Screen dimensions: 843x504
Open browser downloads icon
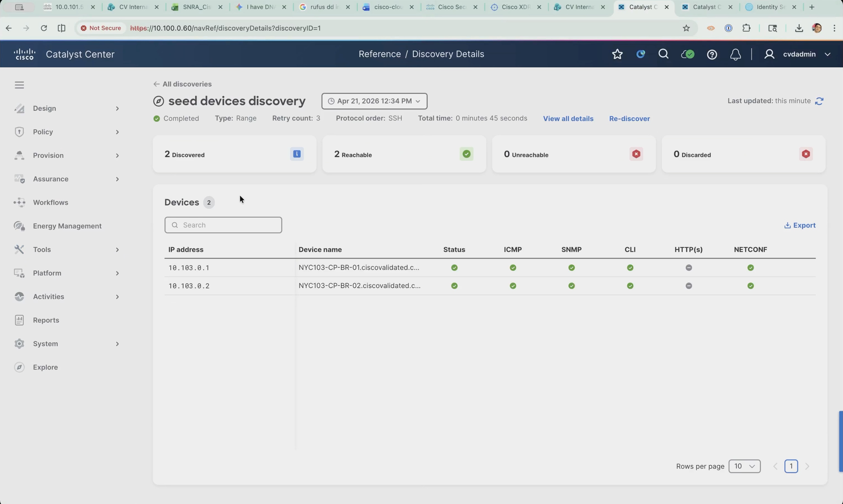click(799, 28)
